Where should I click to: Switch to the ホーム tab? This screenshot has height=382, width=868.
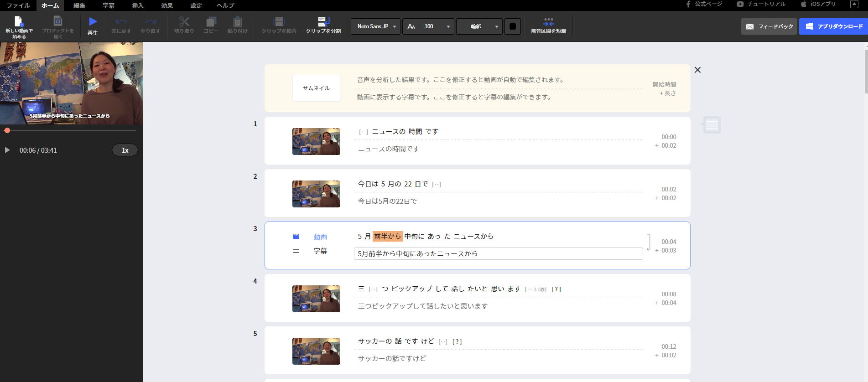(x=50, y=5)
